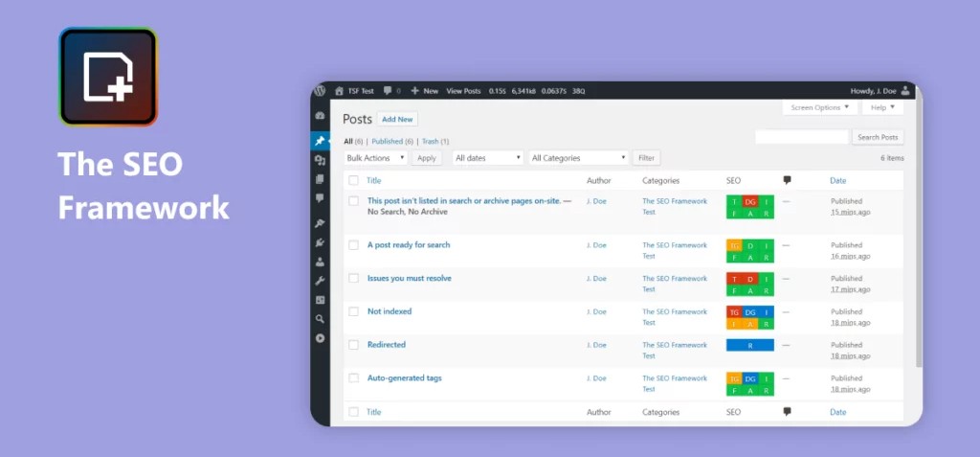Screen dimensions: 980x457
Task: Select checkbox for 'This post isn't listed' row
Action: 354,201
